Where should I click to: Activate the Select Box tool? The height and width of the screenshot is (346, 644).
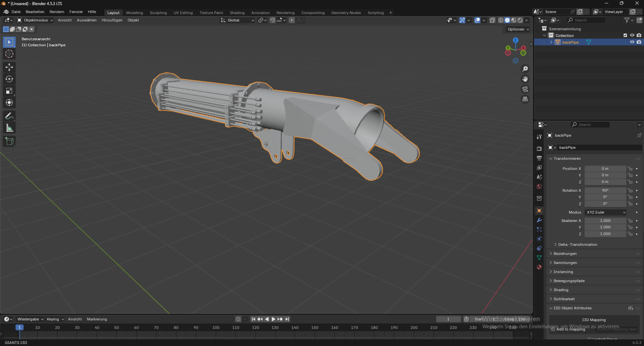tap(9, 42)
